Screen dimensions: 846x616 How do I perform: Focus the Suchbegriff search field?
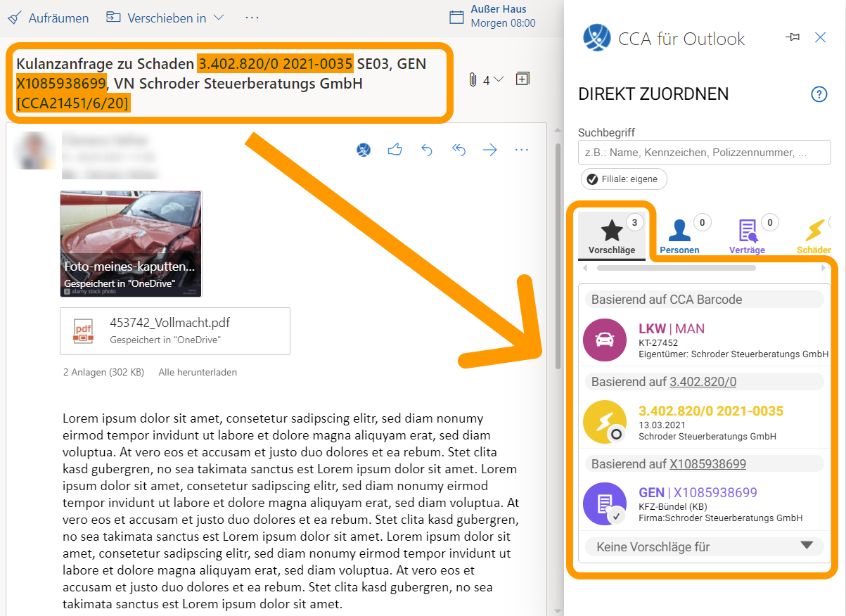click(705, 152)
